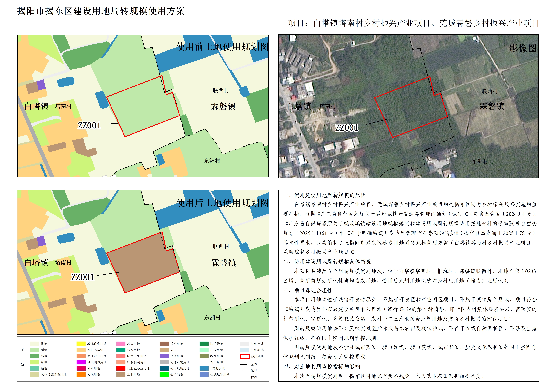Click the ZZ001 label on the satellite image
The image size is (554, 392).
point(346,128)
